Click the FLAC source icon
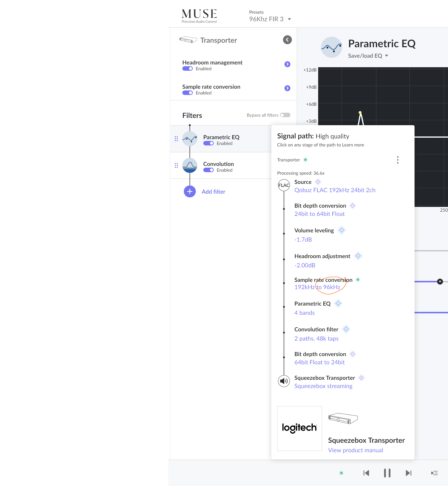The height and width of the screenshot is (486, 448). [284, 185]
